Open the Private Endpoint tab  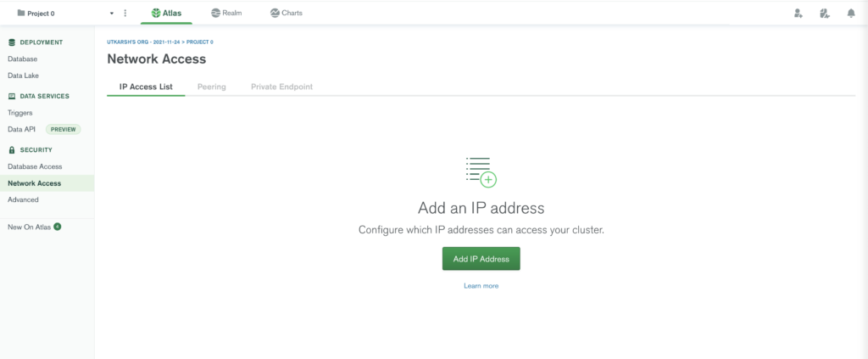pyautogui.click(x=281, y=87)
